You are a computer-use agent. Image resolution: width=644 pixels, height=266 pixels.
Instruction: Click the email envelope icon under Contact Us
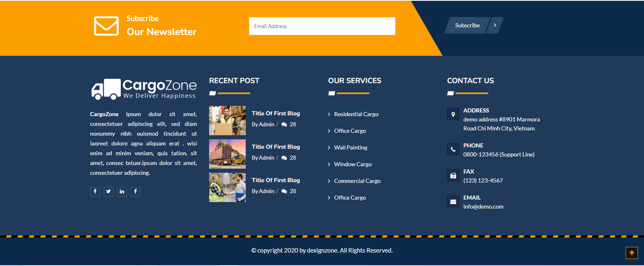point(453,202)
